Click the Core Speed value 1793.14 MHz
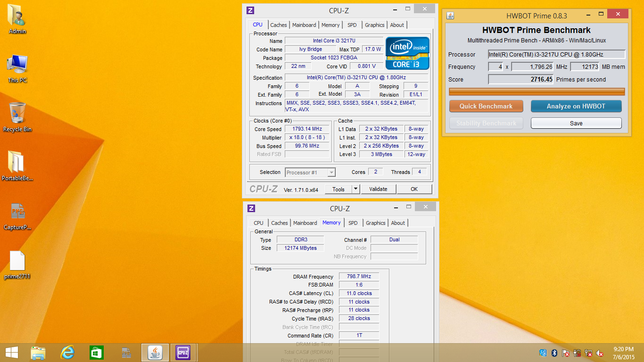 pos(307,129)
